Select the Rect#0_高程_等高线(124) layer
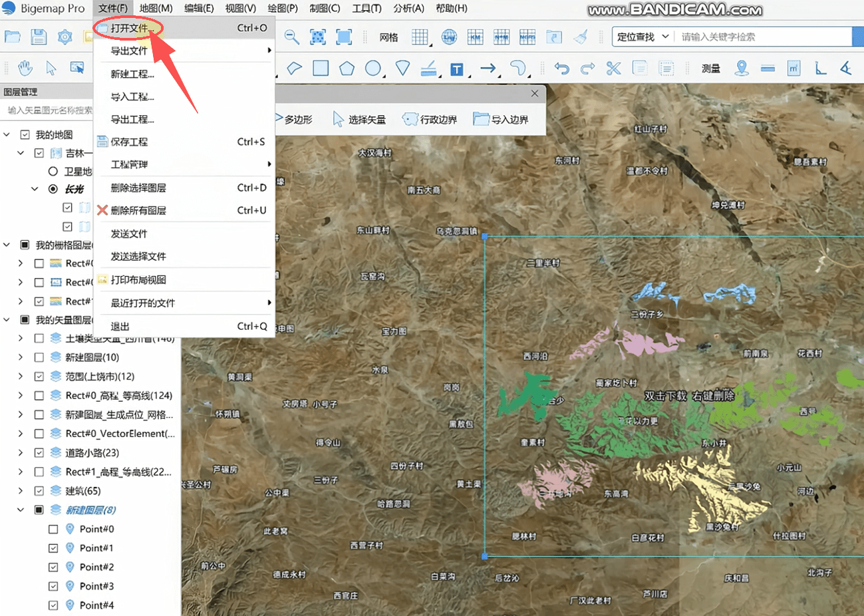Viewport: 864px width, 616px height. [119, 396]
